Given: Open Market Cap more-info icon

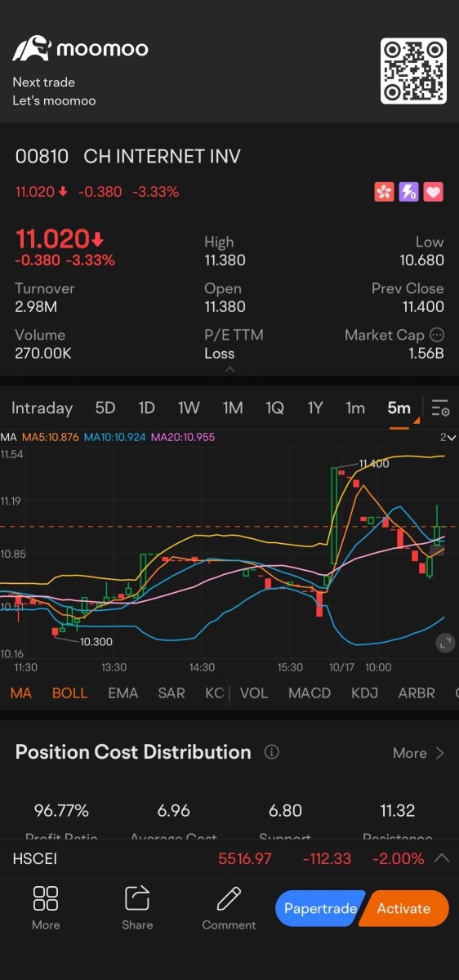Looking at the screenshot, I should coord(437,335).
